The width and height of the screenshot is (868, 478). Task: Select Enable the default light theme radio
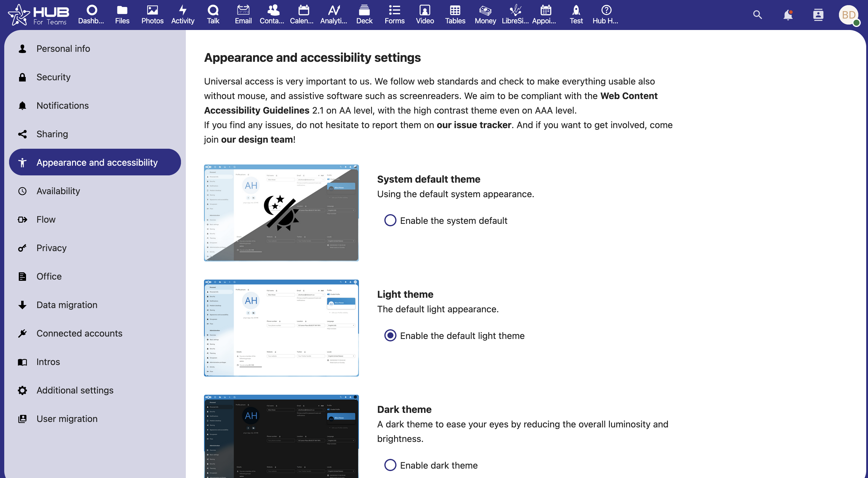[x=390, y=335]
